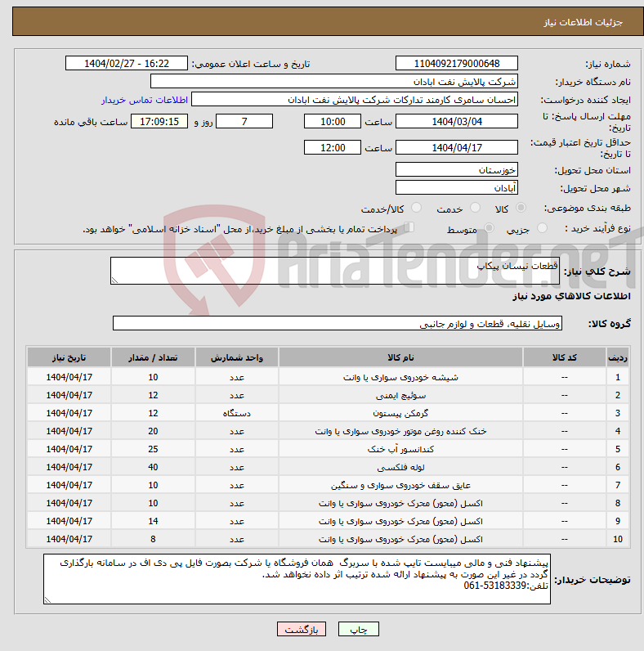The width and height of the screenshot is (644, 651).
Task: Click the price validity time 12:00
Action: pos(333,148)
